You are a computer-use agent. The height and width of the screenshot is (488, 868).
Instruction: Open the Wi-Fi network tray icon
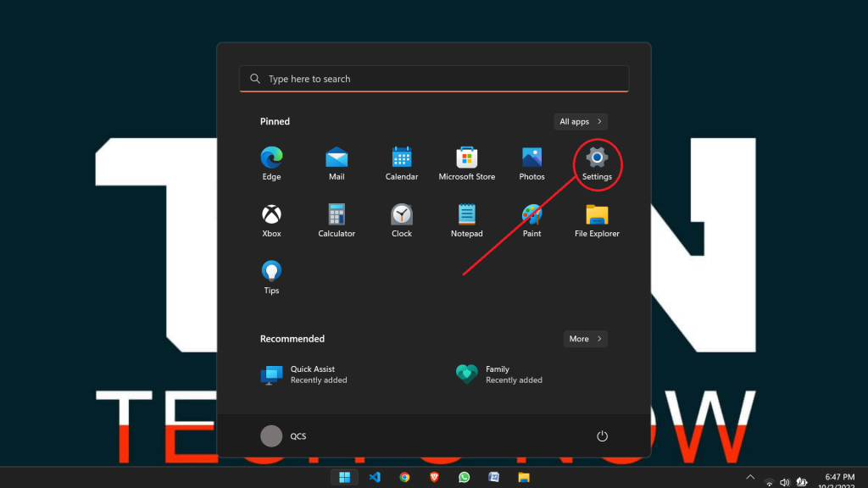tap(769, 482)
